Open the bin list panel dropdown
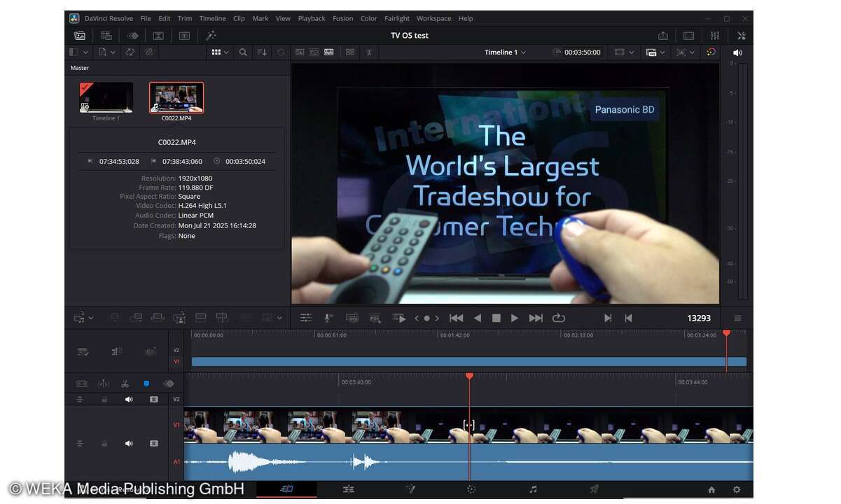The height and width of the screenshot is (504, 841). pos(79,52)
